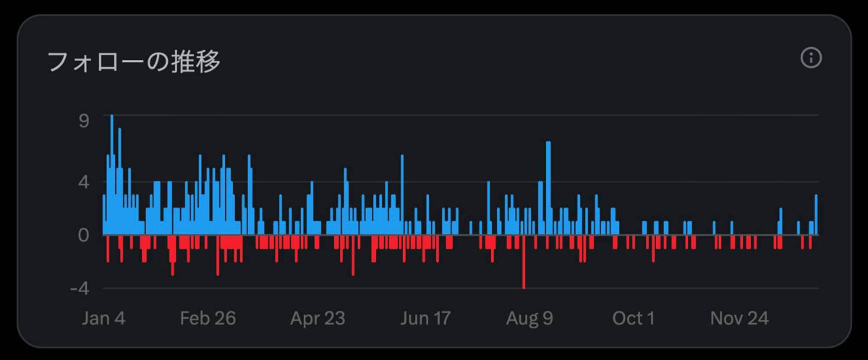
Task: Click the last blue bar at chart's right end
Action: click(816, 215)
